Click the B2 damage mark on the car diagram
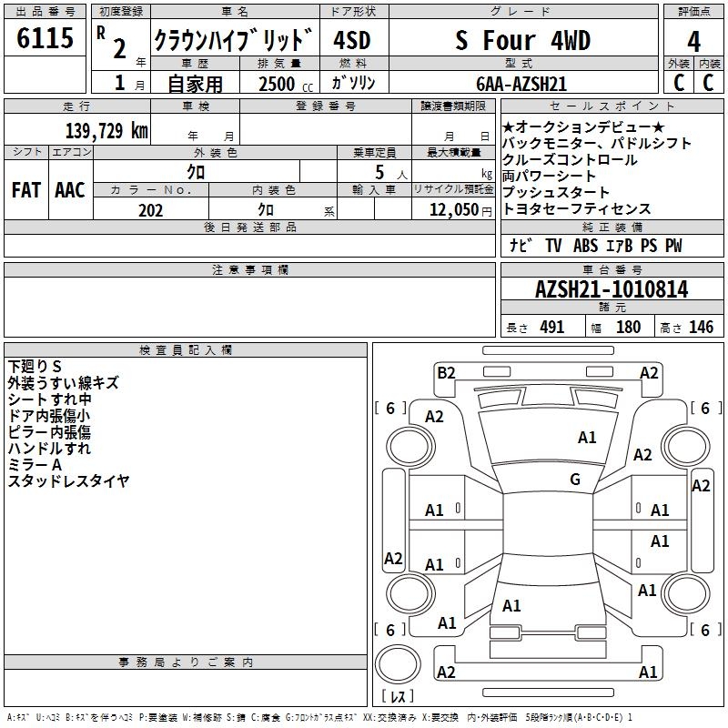This screenshot has width=728, height=728. coord(446,372)
